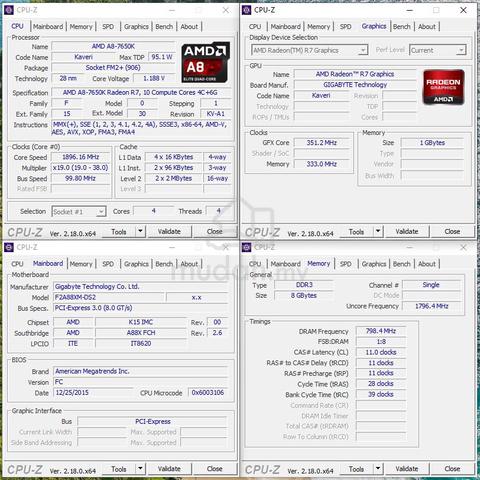Switch to SPD tab in CPU window

coord(108,27)
